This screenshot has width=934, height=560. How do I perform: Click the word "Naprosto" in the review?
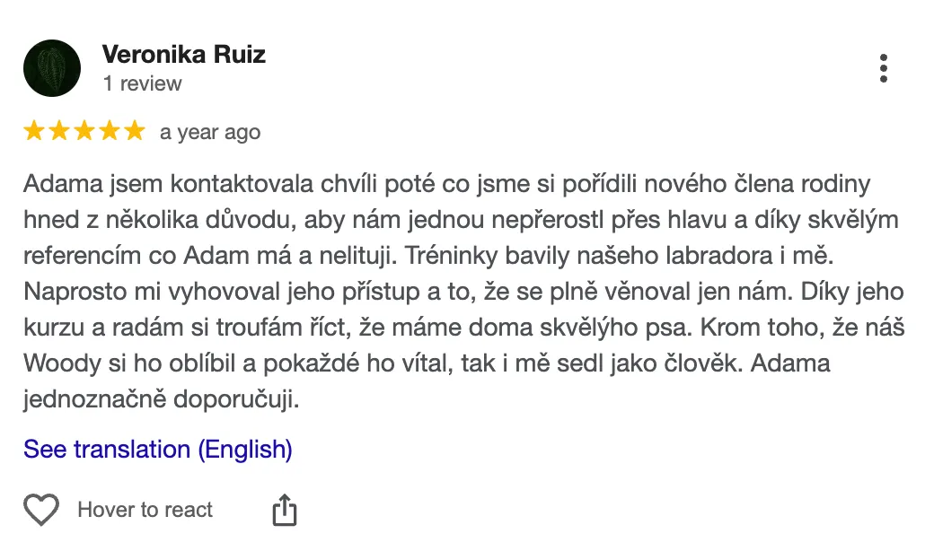pyautogui.click(x=66, y=293)
